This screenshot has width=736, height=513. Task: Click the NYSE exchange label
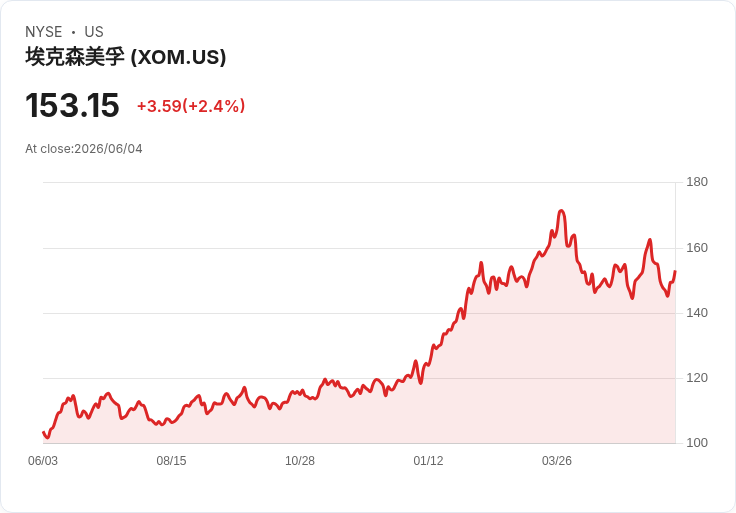click(44, 32)
